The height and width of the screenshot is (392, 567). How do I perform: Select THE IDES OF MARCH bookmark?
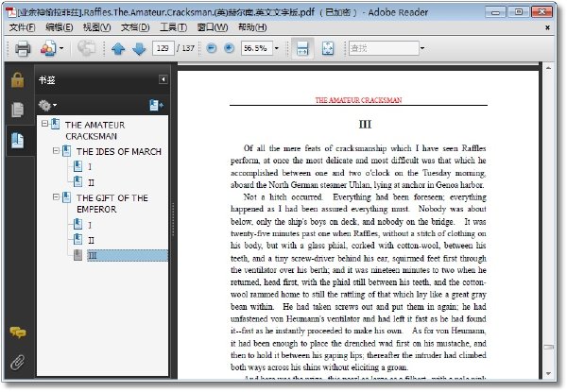pyautogui.click(x=119, y=152)
